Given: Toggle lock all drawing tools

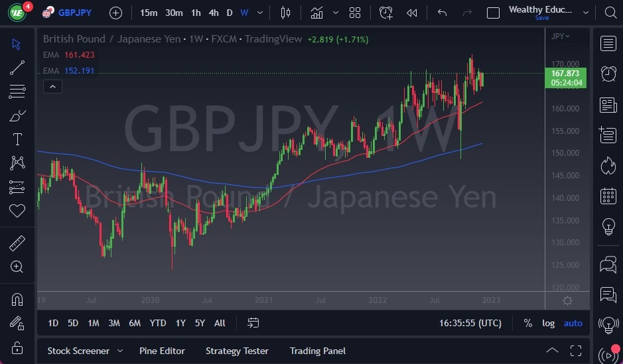Looking at the screenshot, I should [17, 347].
